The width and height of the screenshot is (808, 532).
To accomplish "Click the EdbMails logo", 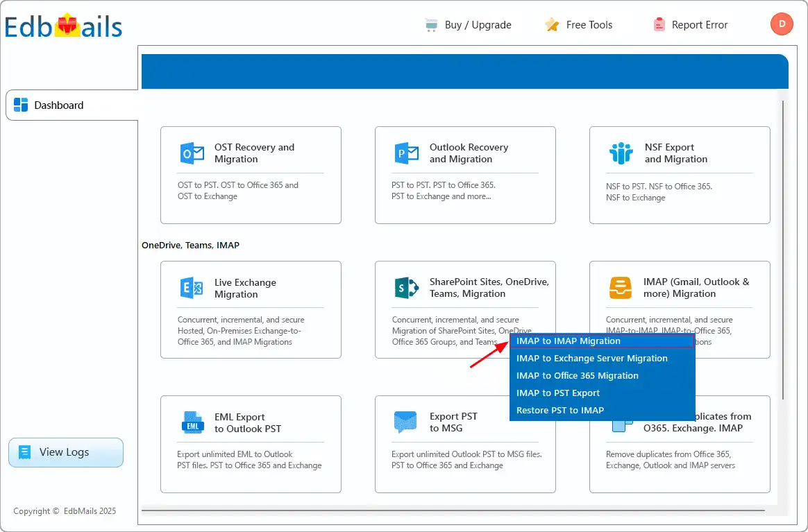I will pyautogui.click(x=63, y=26).
